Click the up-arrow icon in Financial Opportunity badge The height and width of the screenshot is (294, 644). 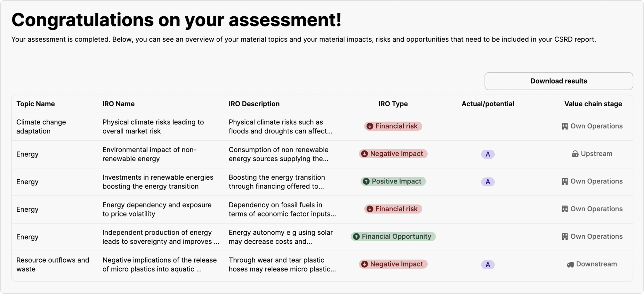click(357, 237)
